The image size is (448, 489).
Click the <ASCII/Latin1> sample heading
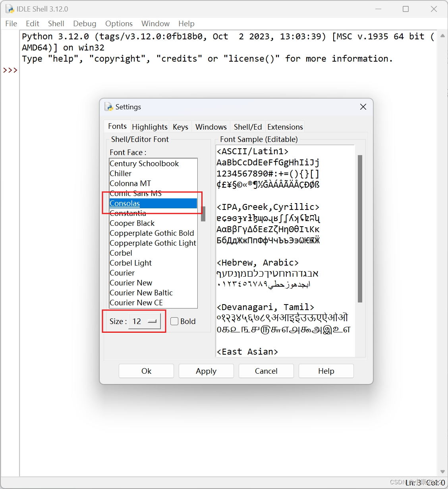pos(253,151)
